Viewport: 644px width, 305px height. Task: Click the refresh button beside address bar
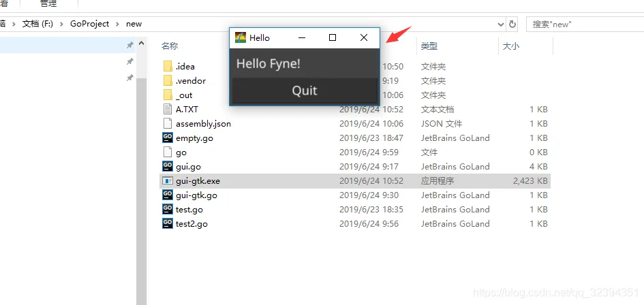(x=512, y=25)
